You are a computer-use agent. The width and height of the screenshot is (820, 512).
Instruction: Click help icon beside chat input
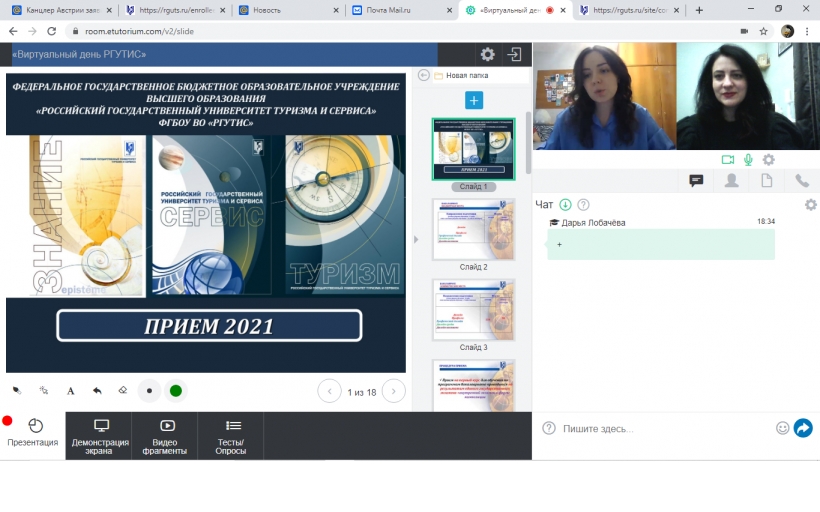[549, 428]
